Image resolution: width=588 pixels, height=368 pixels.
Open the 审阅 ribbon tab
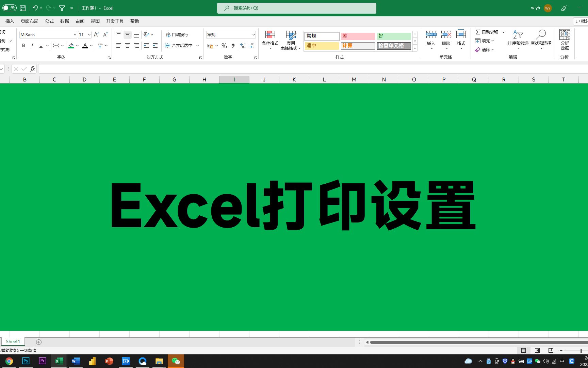[x=80, y=21]
